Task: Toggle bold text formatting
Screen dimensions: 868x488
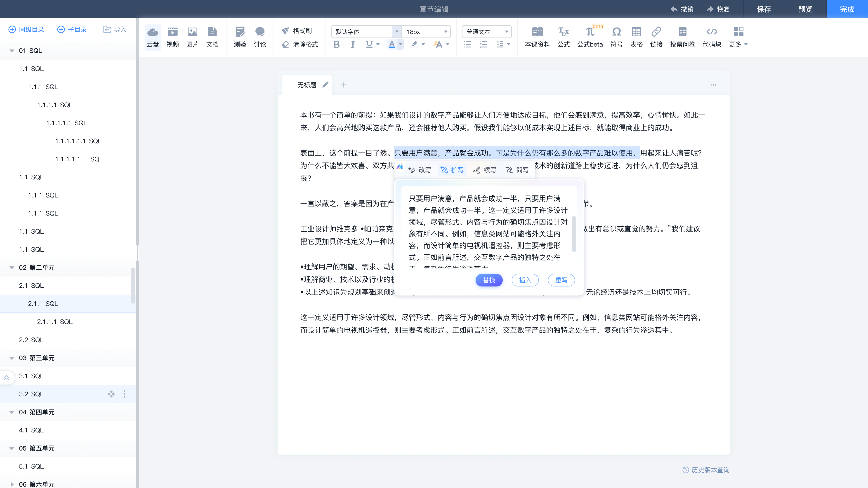Action: click(336, 44)
